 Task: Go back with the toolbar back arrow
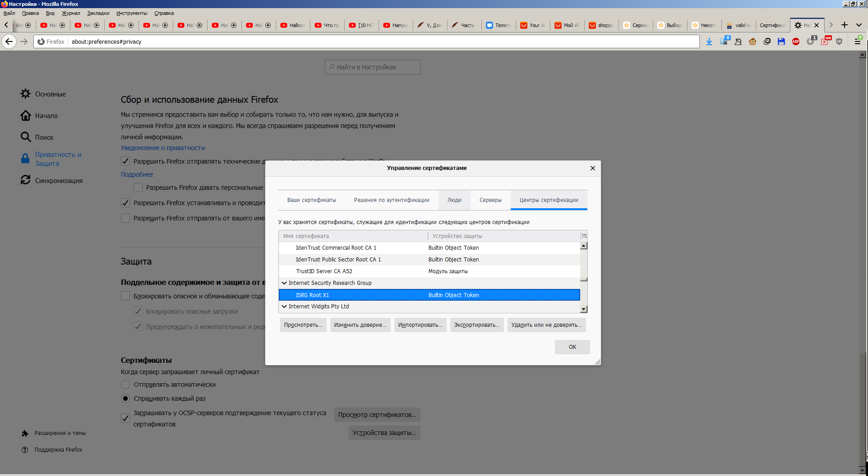tap(9, 41)
